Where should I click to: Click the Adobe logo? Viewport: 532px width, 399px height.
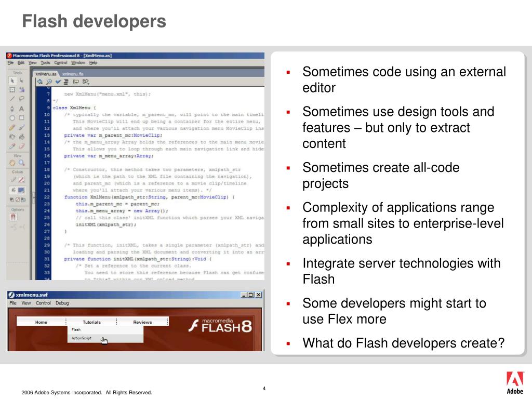pyautogui.click(x=515, y=383)
